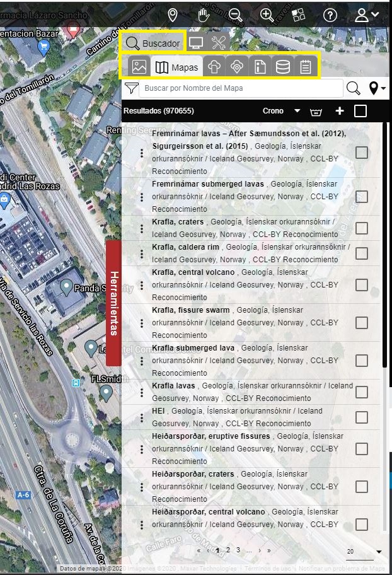Jump to the last results page
This screenshot has width=392, height=575.
click(269, 550)
